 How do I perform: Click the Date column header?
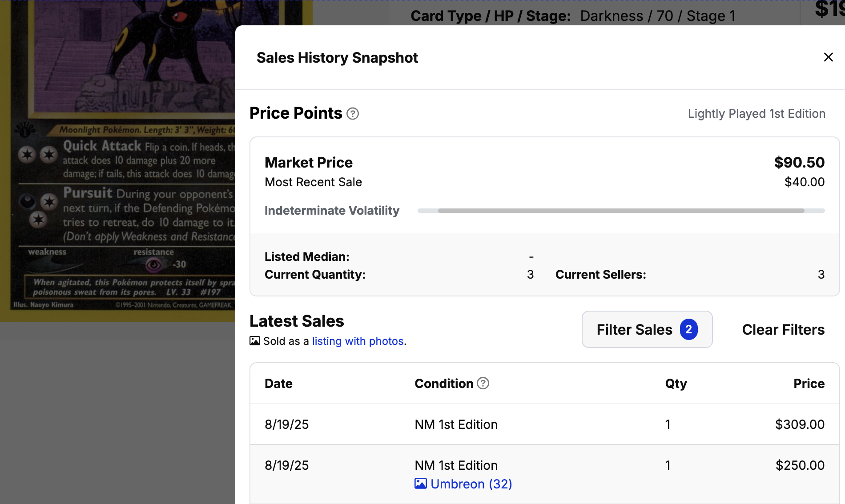point(278,384)
